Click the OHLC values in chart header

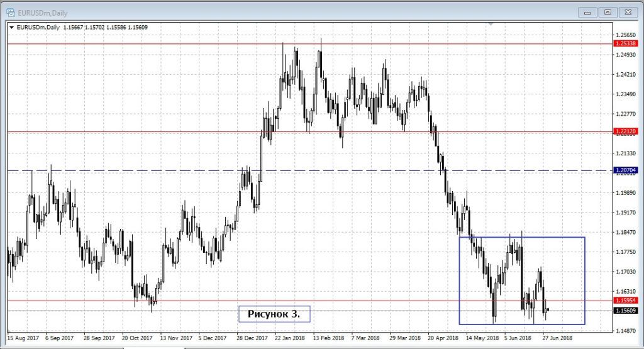point(106,27)
